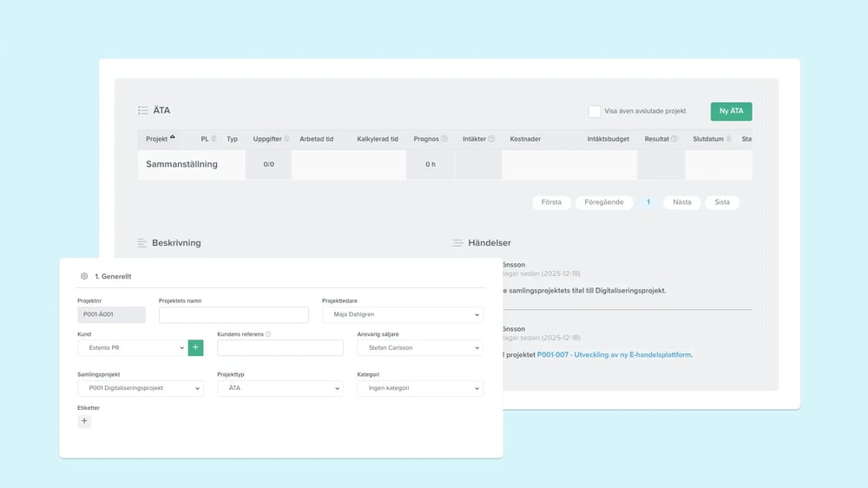The image size is (868, 488).
Task: Click the list icon beside ÄTA heading
Action: pyautogui.click(x=143, y=111)
